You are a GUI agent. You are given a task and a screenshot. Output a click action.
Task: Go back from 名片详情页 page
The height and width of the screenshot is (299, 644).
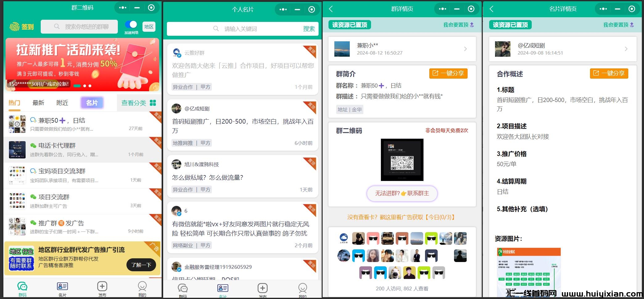492,9
